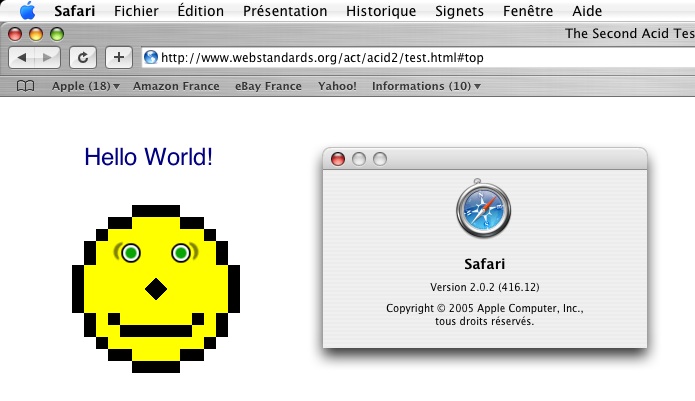Click The Second Acid Test window title
Screen dimensions: 695x401
point(630,33)
